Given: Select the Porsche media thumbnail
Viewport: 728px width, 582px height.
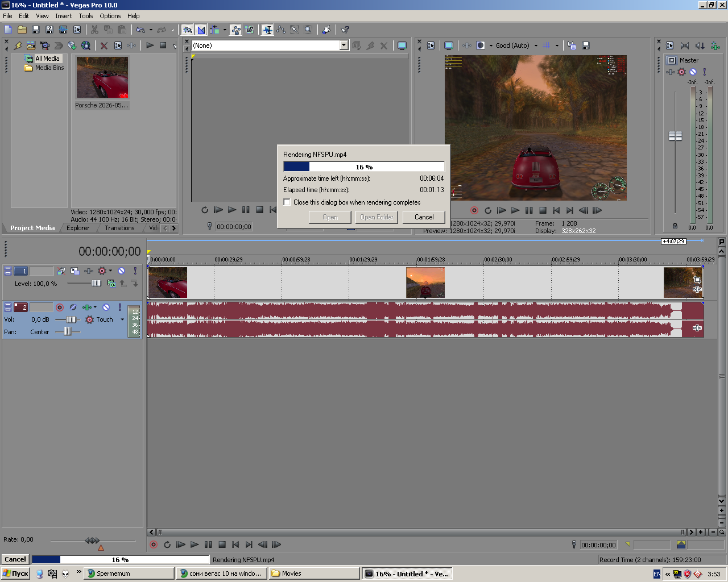Looking at the screenshot, I should [102, 77].
